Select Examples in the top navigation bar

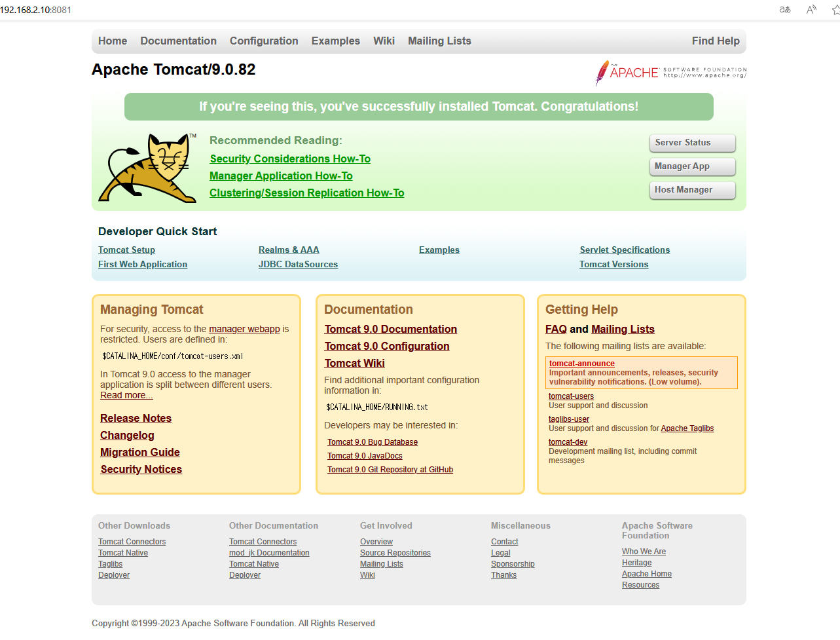(336, 41)
